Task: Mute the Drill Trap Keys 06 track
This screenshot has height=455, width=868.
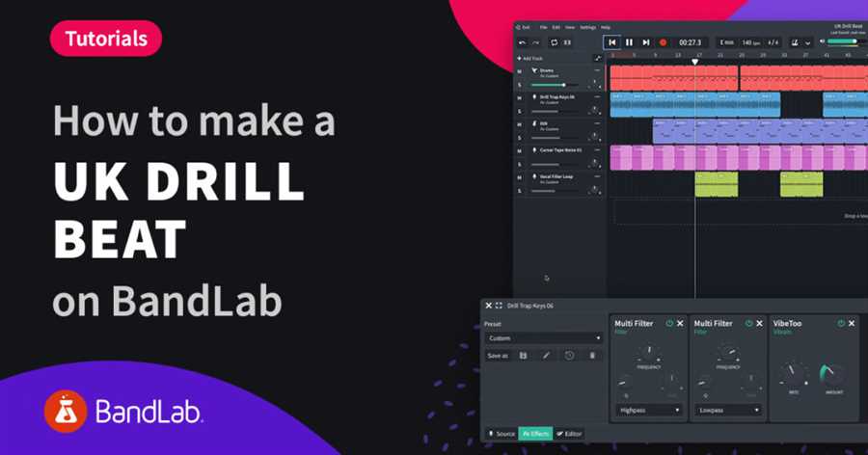Action: (x=519, y=98)
